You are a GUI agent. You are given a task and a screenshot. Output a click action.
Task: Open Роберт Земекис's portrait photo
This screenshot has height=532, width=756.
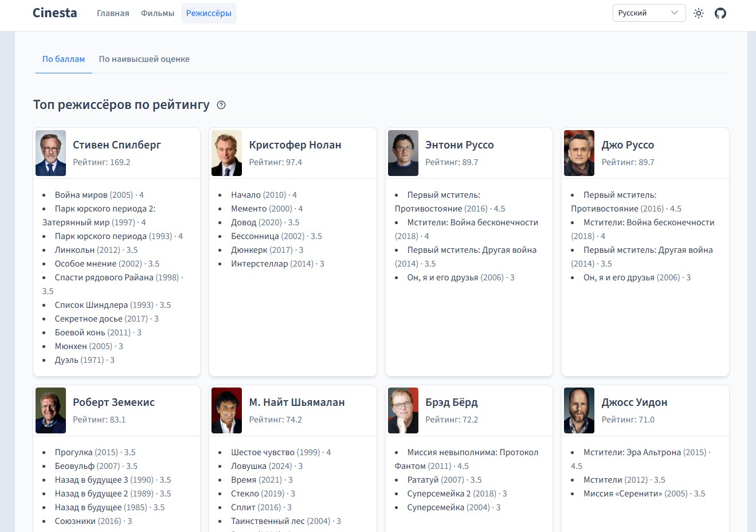tap(51, 410)
